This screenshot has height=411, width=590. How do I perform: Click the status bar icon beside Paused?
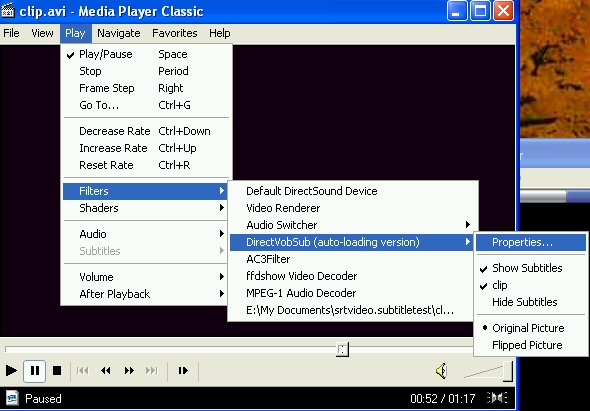(12, 398)
